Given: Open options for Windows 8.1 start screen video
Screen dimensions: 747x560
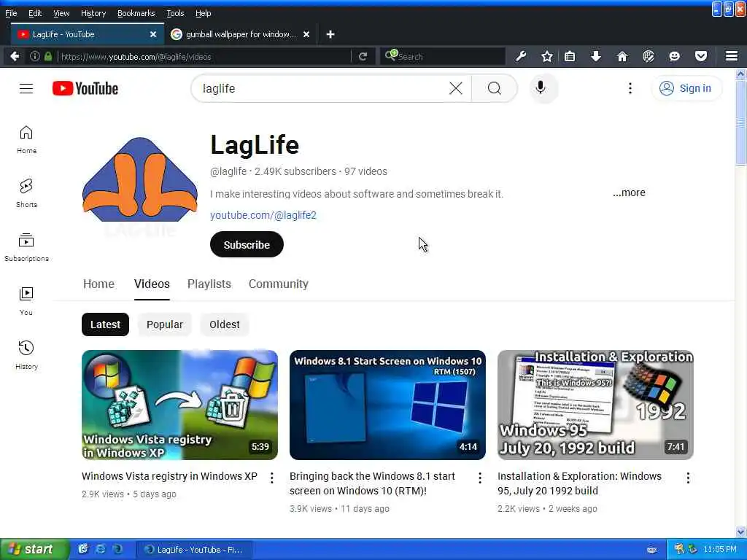Looking at the screenshot, I should click(480, 478).
